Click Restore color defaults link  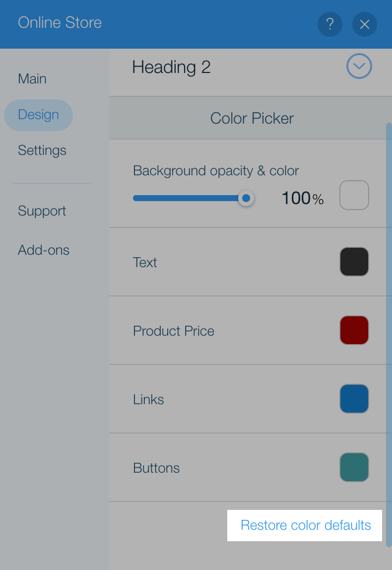[306, 525]
